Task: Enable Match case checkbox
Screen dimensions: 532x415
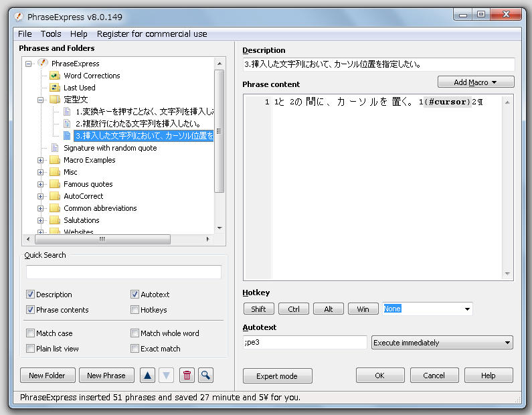Action: click(30, 333)
